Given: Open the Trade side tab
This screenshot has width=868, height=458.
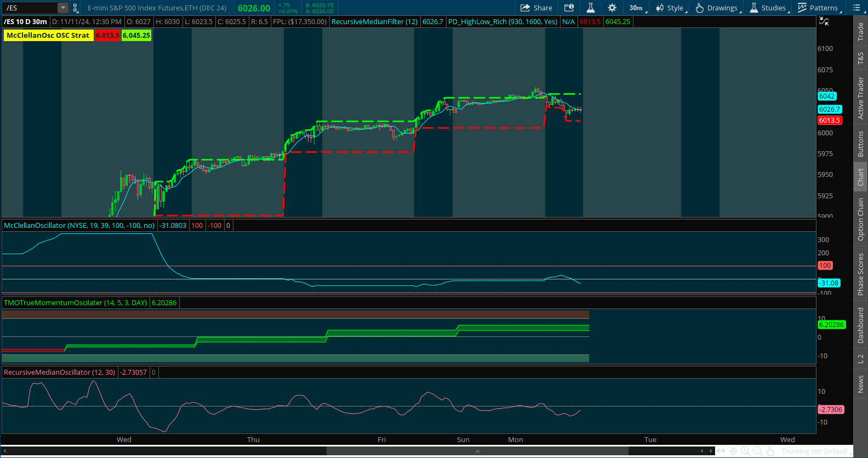Looking at the screenshot, I should pyautogui.click(x=860, y=32).
